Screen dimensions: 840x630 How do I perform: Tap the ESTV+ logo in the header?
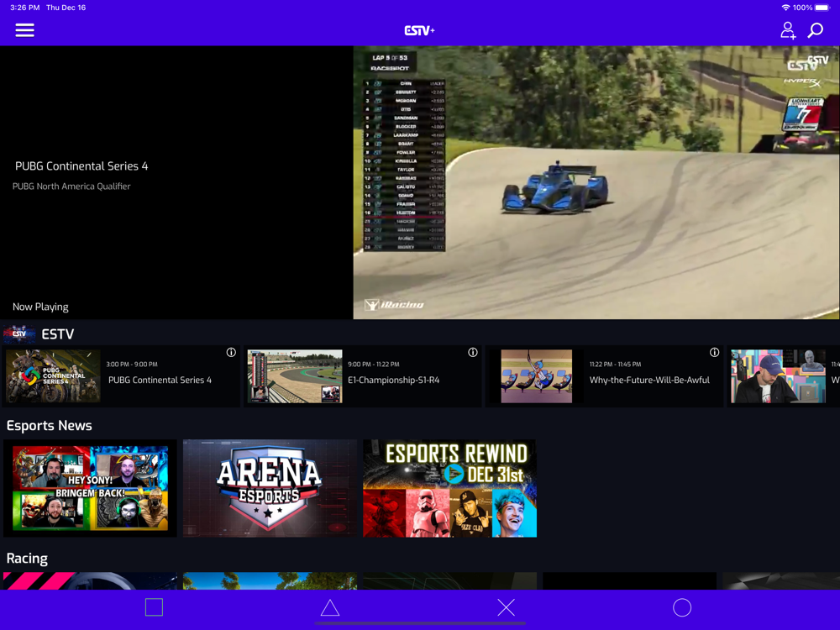coord(419,30)
